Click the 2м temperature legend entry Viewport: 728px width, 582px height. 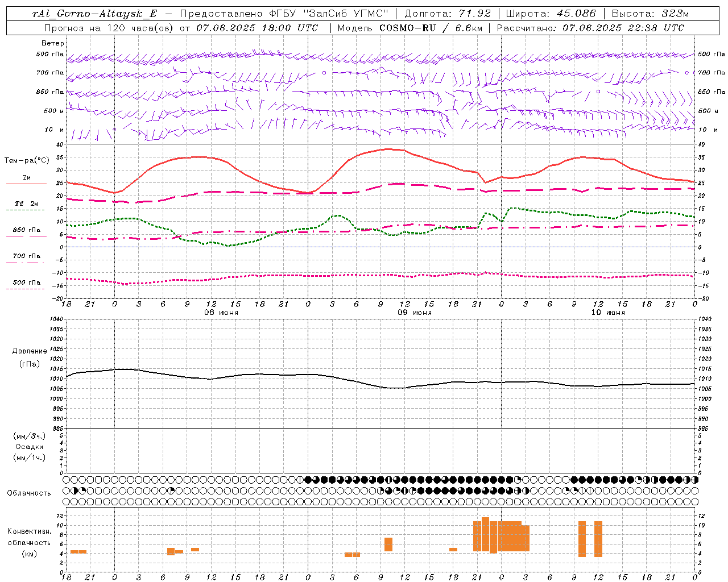coord(27,178)
